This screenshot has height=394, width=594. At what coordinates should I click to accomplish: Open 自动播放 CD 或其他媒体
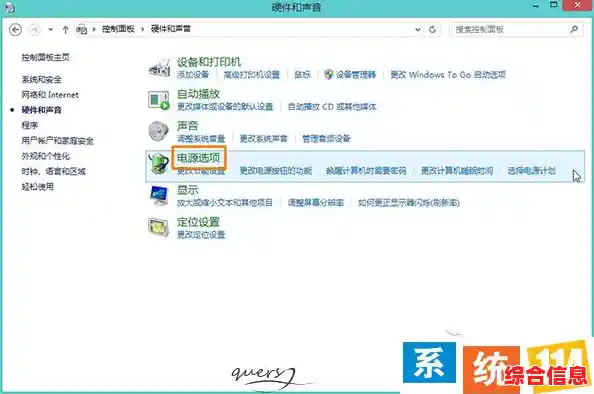pos(332,107)
